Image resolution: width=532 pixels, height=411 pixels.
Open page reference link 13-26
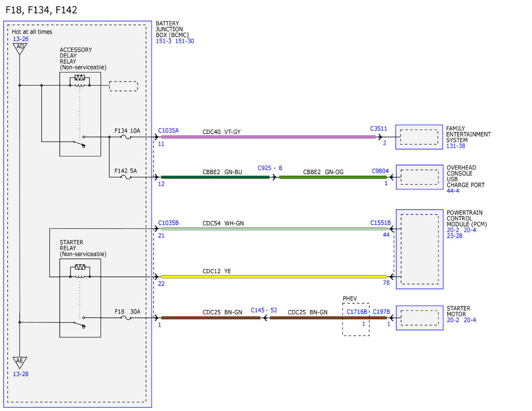pos(20,39)
